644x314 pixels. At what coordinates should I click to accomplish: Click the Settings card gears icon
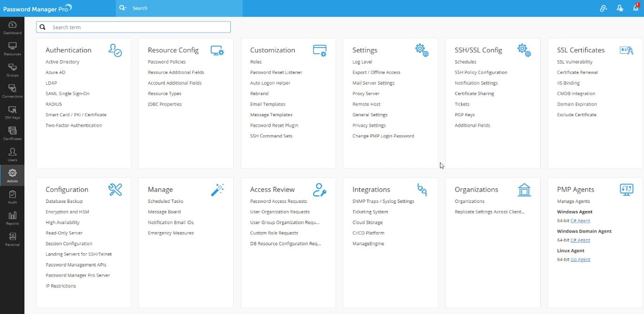422,50
